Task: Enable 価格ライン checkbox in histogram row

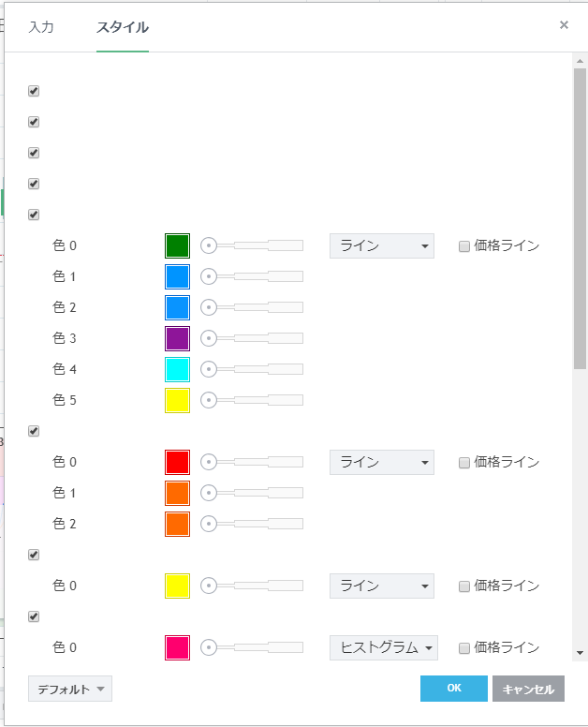Action: pos(463,647)
